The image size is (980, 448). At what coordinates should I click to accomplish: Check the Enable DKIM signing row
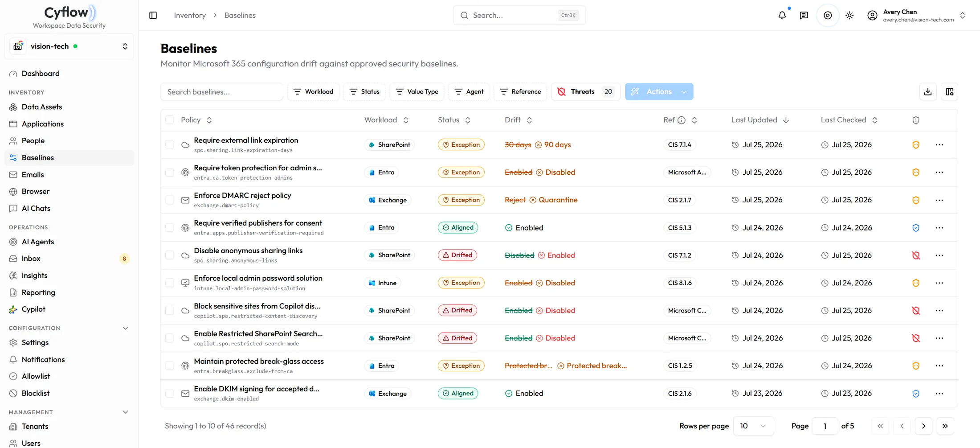pyautogui.click(x=170, y=393)
